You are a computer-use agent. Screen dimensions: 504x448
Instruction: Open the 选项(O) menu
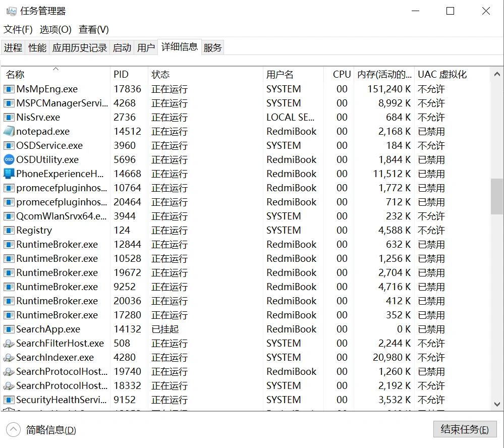(55, 29)
